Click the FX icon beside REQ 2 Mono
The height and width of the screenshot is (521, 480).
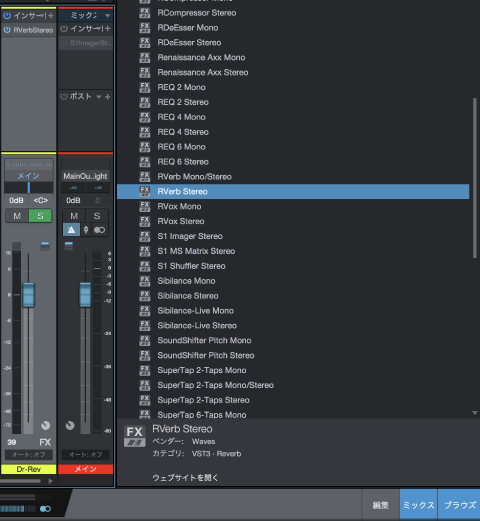point(145,87)
